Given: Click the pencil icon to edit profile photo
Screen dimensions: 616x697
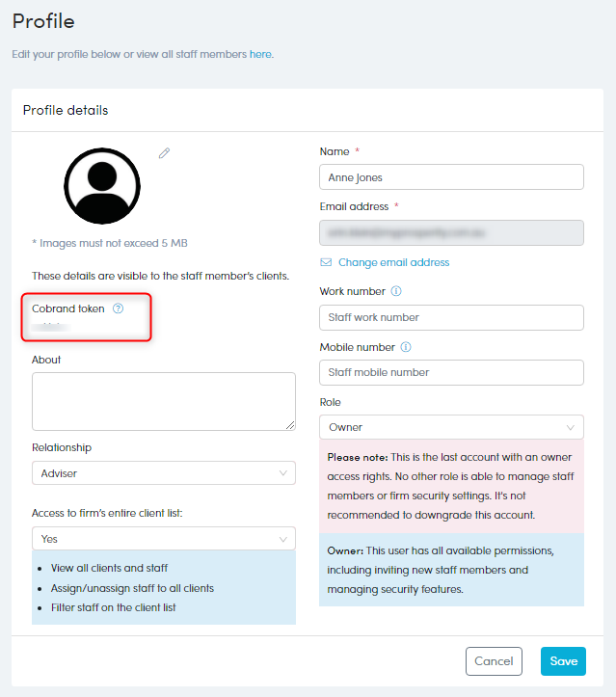Looking at the screenshot, I should click(x=164, y=153).
